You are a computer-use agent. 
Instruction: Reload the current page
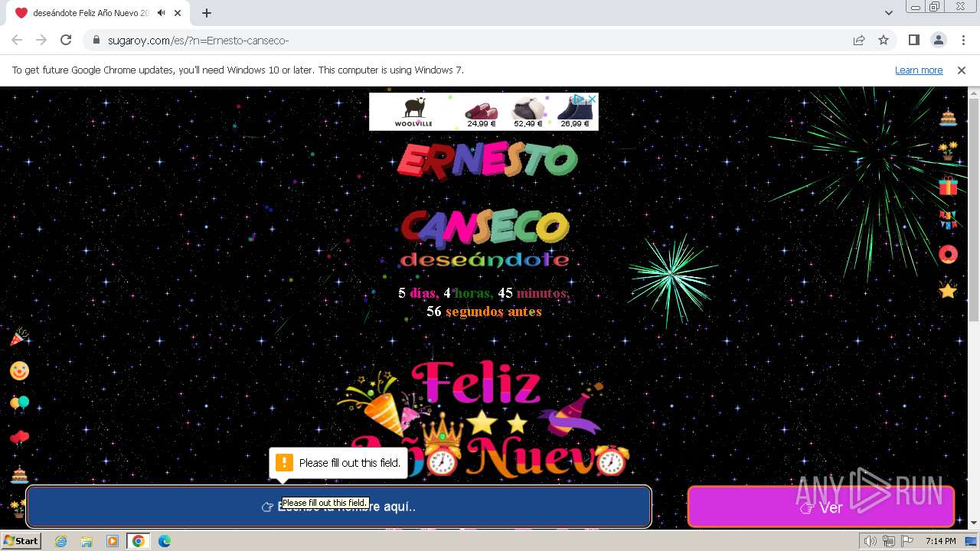[66, 40]
